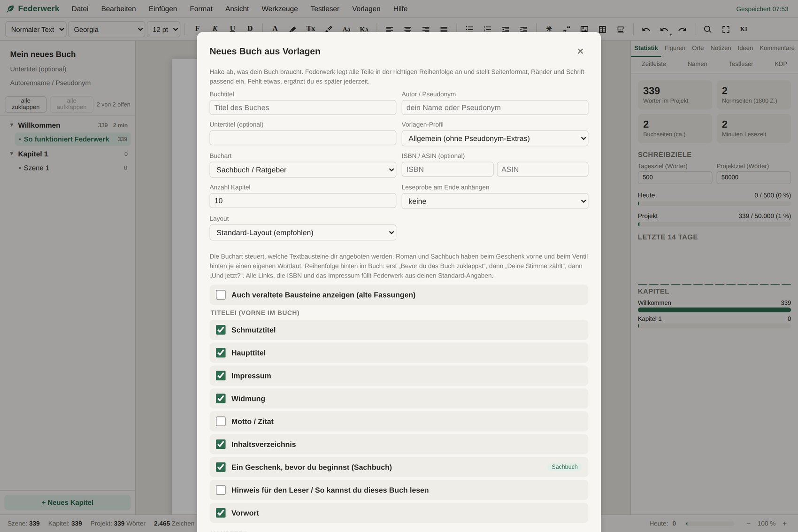Select the highlighter marker tool

[x=292, y=29]
